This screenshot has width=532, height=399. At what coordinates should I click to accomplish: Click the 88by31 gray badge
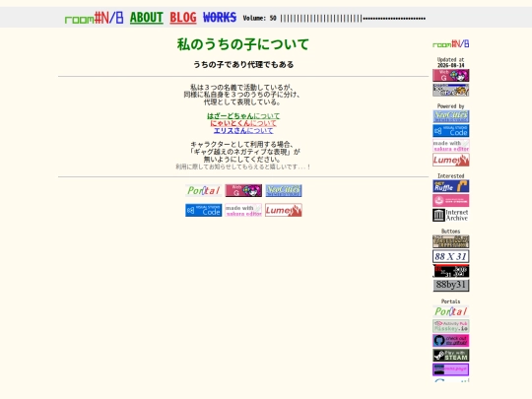click(x=451, y=286)
